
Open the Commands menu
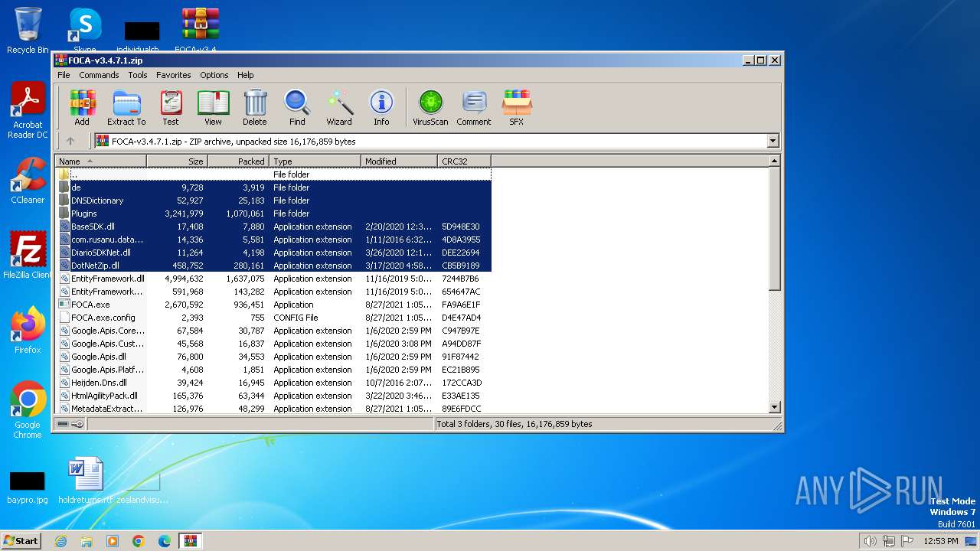pyautogui.click(x=99, y=75)
